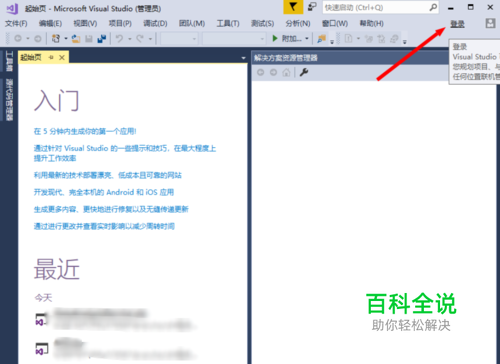Click Back icon in Solution Explorer toolbar
Viewport: 500px width, 364px height.
[260, 72]
